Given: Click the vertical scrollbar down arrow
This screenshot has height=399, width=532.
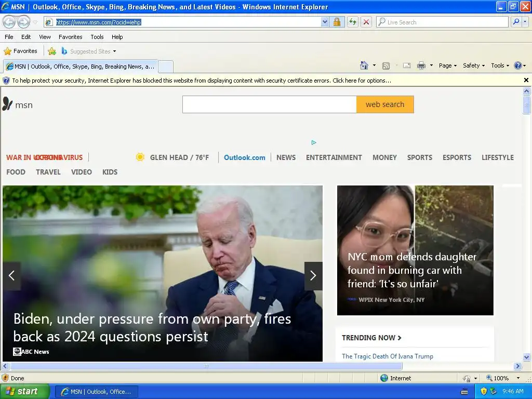Looking at the screenshot, I should click(x=526, y=357).
